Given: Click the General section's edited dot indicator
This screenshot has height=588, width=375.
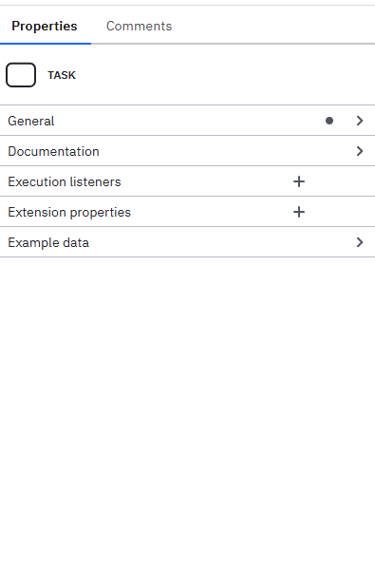Looking at the screenshot, I should tap(329, 121).
